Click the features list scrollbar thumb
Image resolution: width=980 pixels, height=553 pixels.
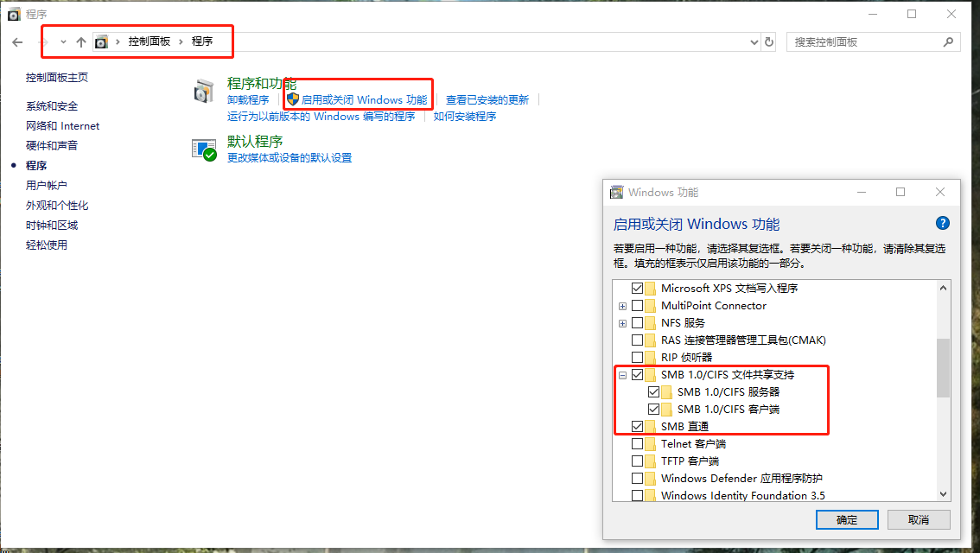coord(943,368)
